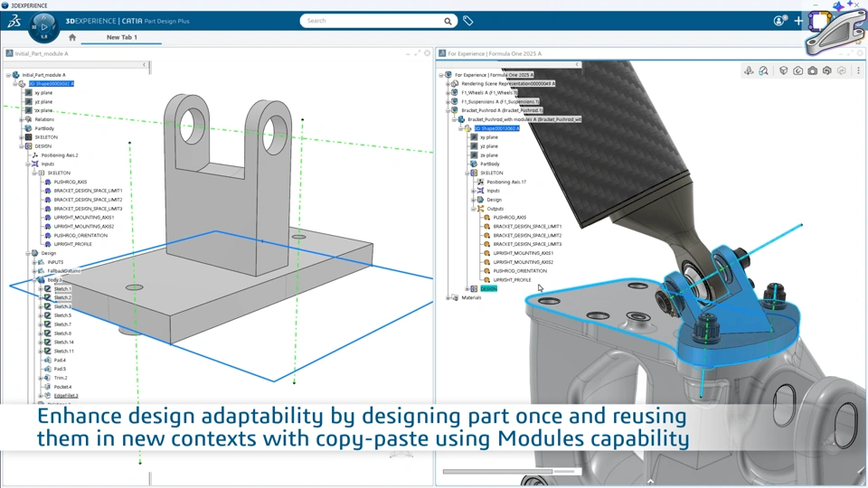
Task: Expand SKELETON node under left 3D Shape
Action: (x=21, y=137)
